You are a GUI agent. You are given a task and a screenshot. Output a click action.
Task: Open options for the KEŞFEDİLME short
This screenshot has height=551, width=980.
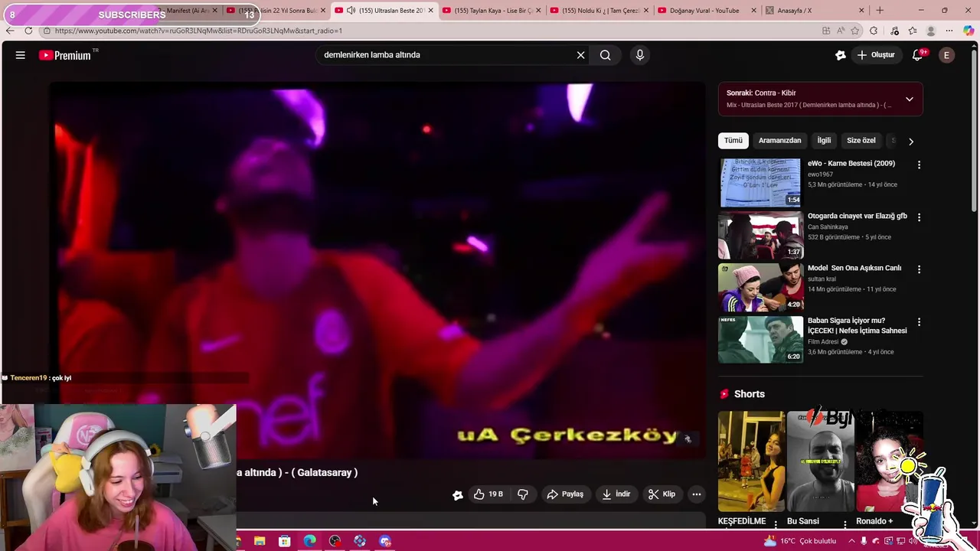click(x=776, y=524)
